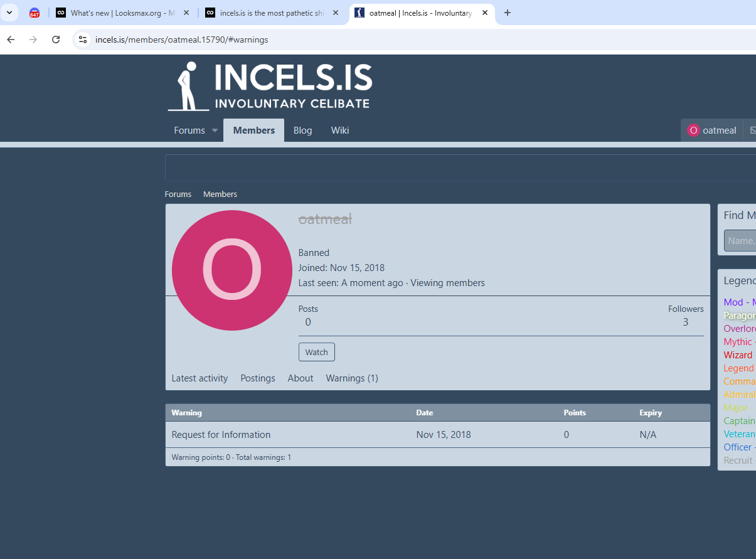Screen dimensions: 756x559
Task: Open the Postings tab
Action: (x=258, y=378)
